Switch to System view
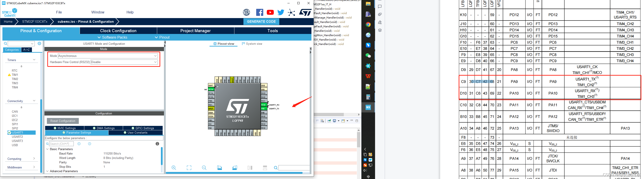The image size is (644, 179). tap(252, 44)
